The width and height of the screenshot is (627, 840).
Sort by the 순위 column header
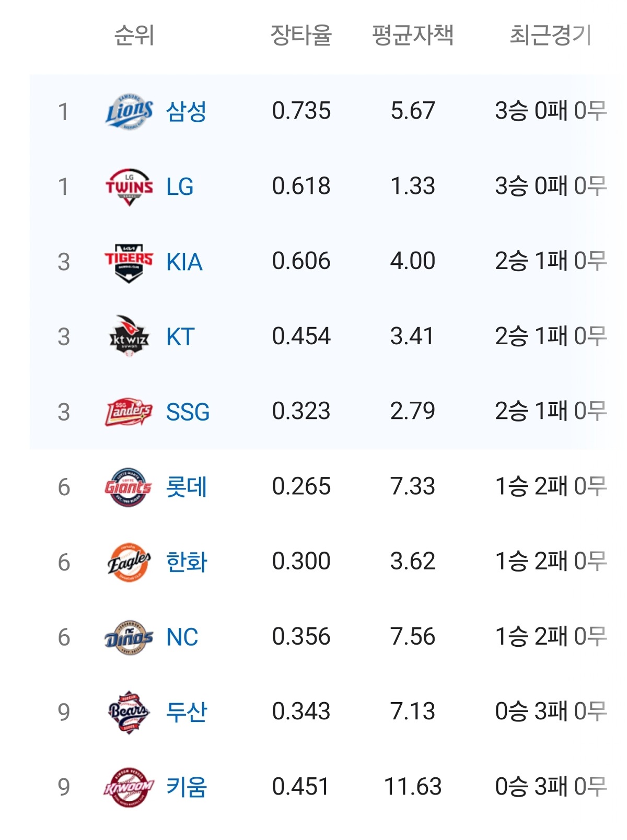[x=134, y=36]
